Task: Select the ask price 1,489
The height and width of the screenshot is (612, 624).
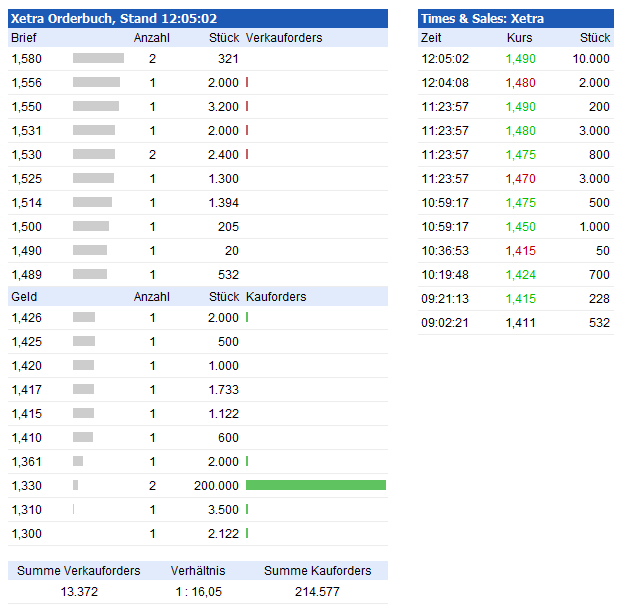Action: 27,274
